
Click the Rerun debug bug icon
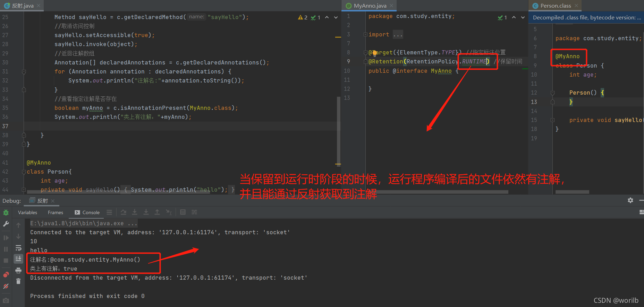tap(6, 212)
